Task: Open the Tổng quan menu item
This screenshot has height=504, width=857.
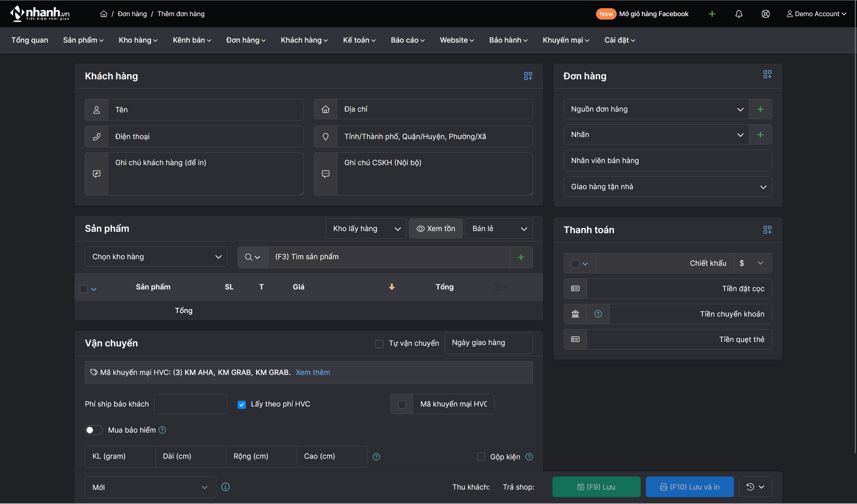Action: (x=30, y=40)
